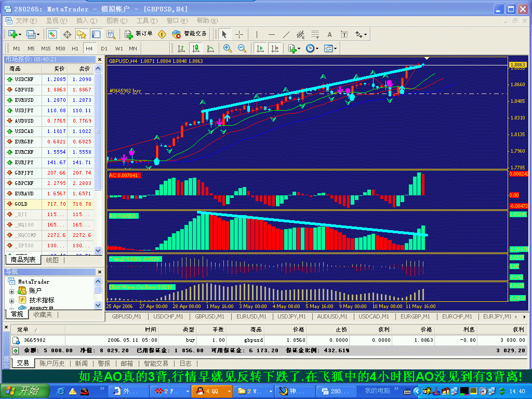Open 插入 menu

87,21
